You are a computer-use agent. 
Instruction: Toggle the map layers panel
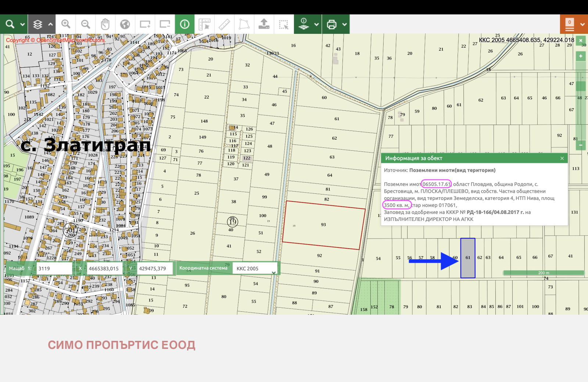(x=38, y=25)
